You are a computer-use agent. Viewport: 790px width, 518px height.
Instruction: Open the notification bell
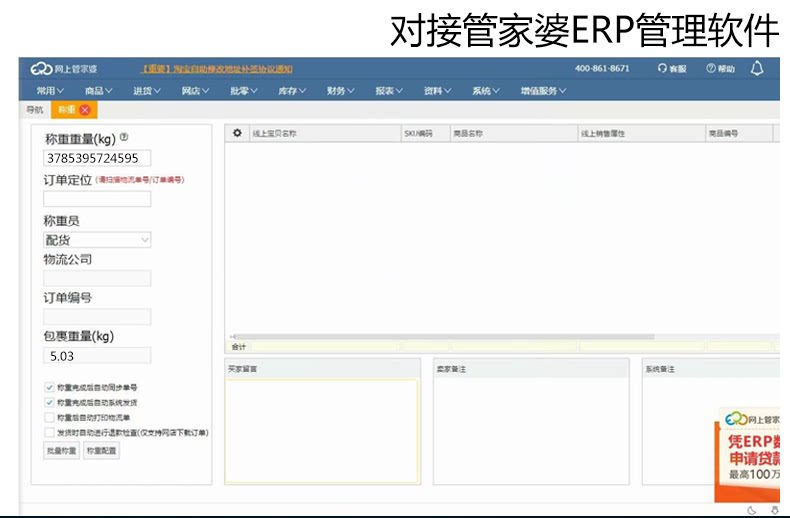[x=757, y=69]
